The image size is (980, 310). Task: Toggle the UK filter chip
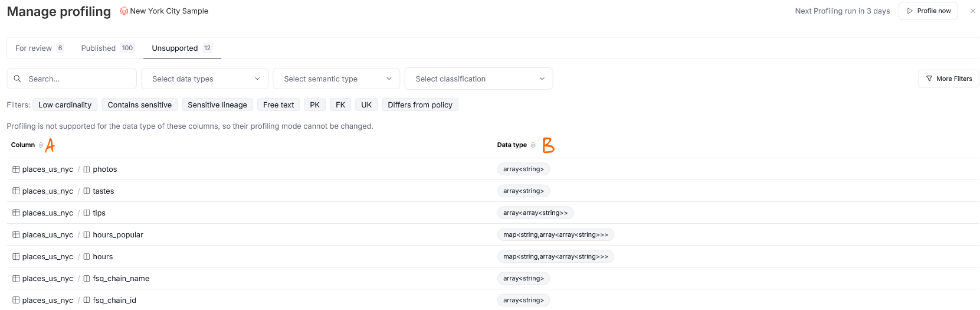[x=366, y=105]
